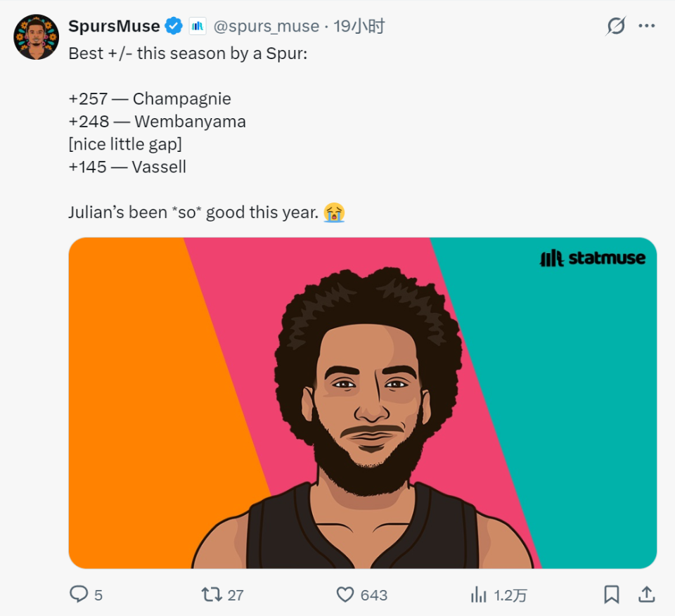Click the 19小时 post timestamp
This screenshot has height=616, width=675.
click(x=359, y=27)
